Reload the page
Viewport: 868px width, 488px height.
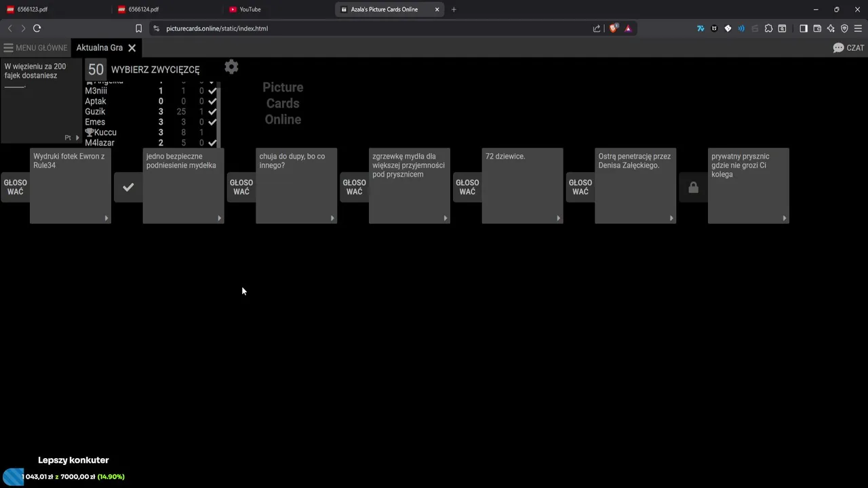pyautogui.click(x=37, y=28)
